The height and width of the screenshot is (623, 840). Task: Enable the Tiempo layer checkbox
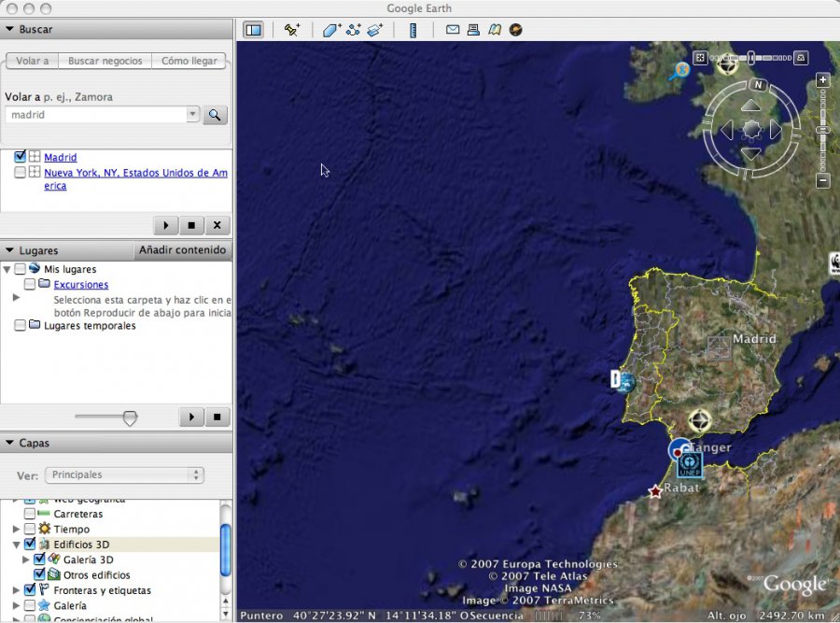[30, 530]
